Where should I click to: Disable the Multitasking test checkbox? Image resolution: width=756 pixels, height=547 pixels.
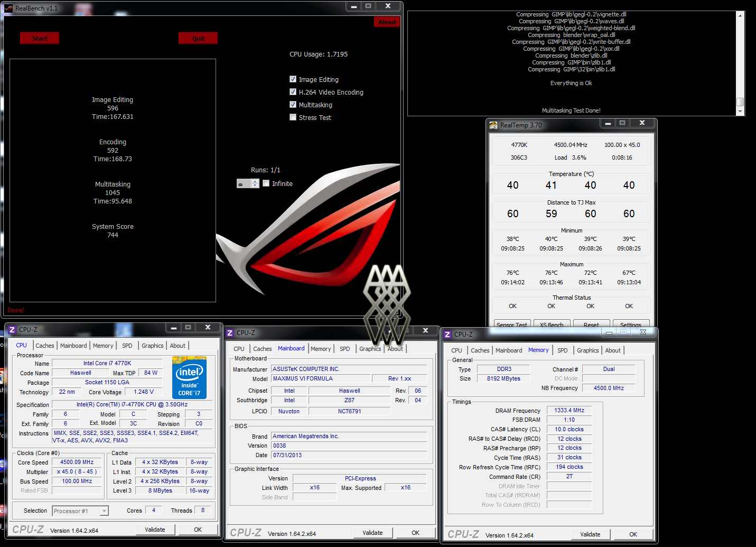(x=293, y=105)
